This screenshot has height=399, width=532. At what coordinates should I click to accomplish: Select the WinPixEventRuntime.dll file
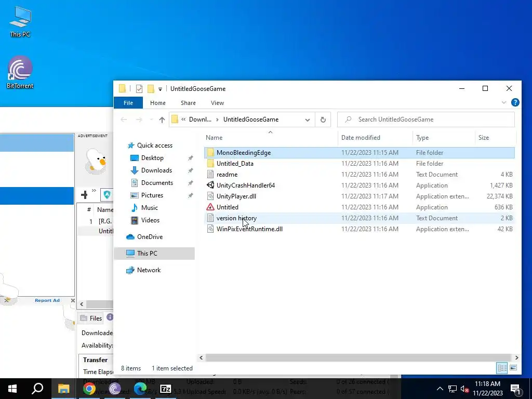tap(360, 229)
